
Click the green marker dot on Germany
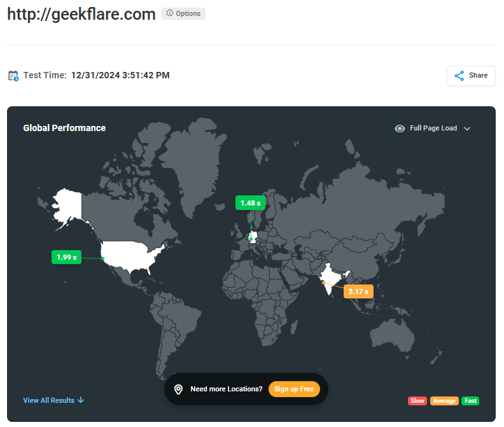[x=251, y=239]
